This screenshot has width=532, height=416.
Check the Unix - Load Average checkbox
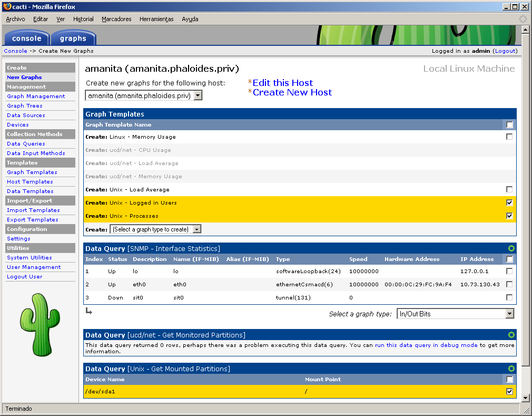click(509, 189)
